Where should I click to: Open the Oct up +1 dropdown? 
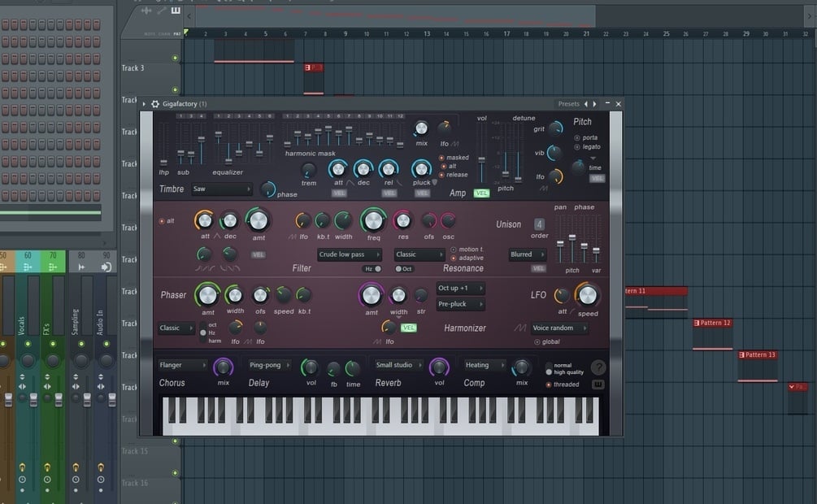461,288
